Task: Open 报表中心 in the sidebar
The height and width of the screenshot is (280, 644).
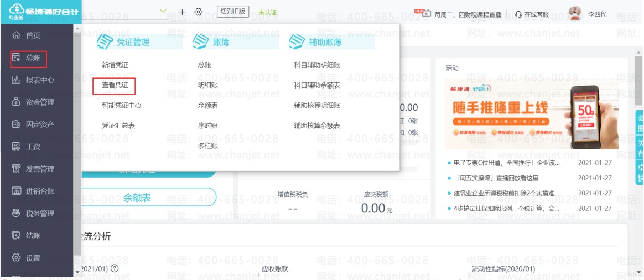Action: point(40,80)
